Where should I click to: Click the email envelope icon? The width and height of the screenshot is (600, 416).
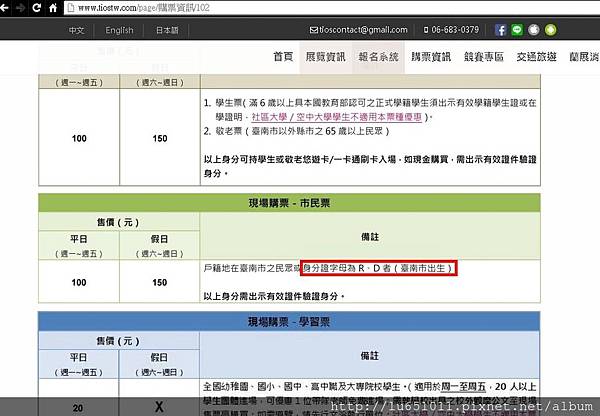click(313, 30)
